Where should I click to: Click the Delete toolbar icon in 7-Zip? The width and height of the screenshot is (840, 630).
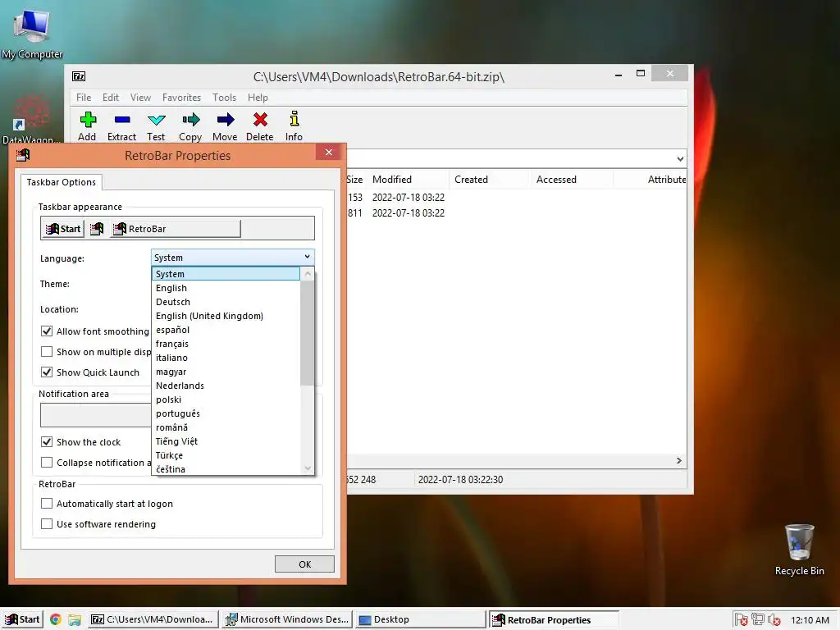tap(260, 126)
